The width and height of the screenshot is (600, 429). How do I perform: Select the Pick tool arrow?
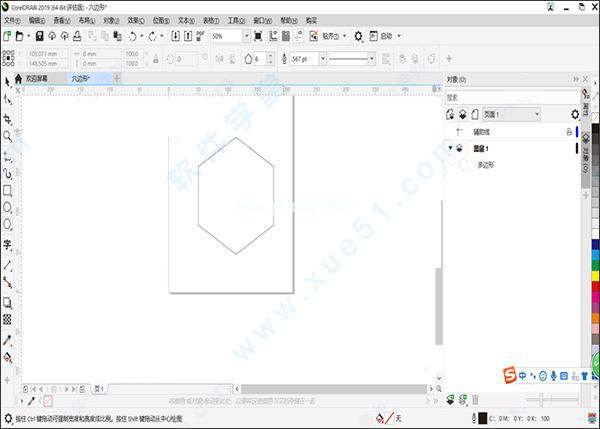[x=7, y=81]
